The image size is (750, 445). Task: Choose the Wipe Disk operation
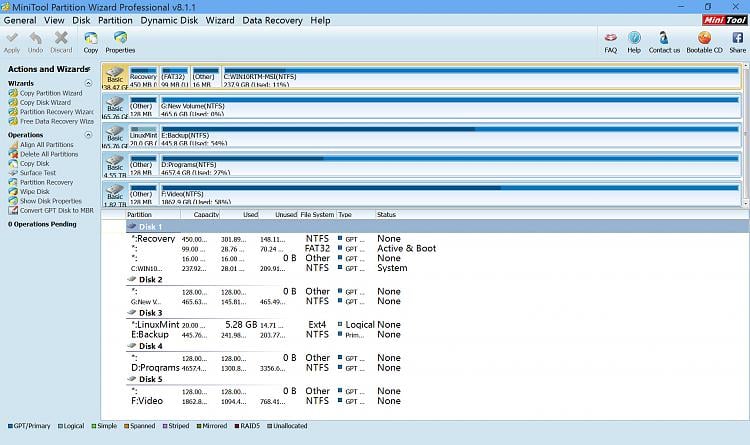pos(29,191)
